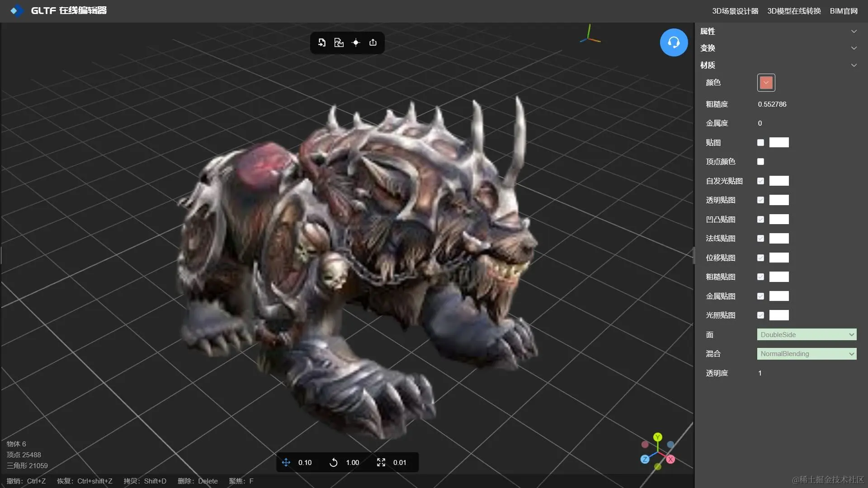Go to the BIM官网 link

pyautogui.click(x=844, y=11)
